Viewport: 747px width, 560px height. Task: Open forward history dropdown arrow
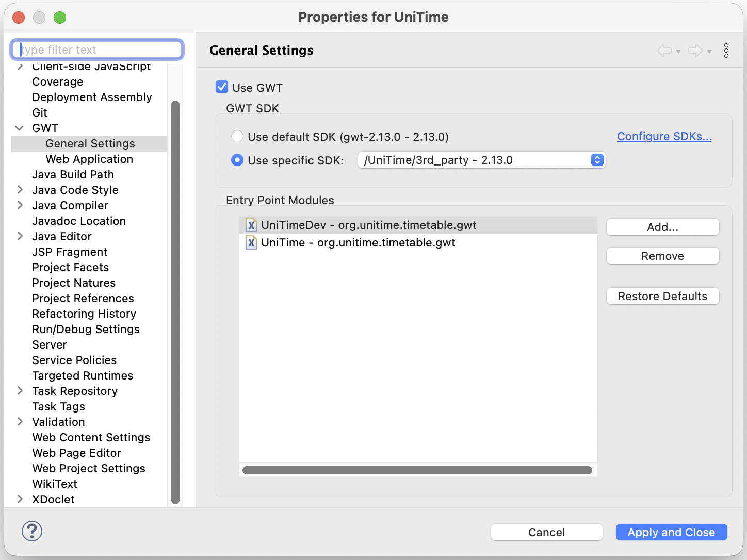click(709, 51)
